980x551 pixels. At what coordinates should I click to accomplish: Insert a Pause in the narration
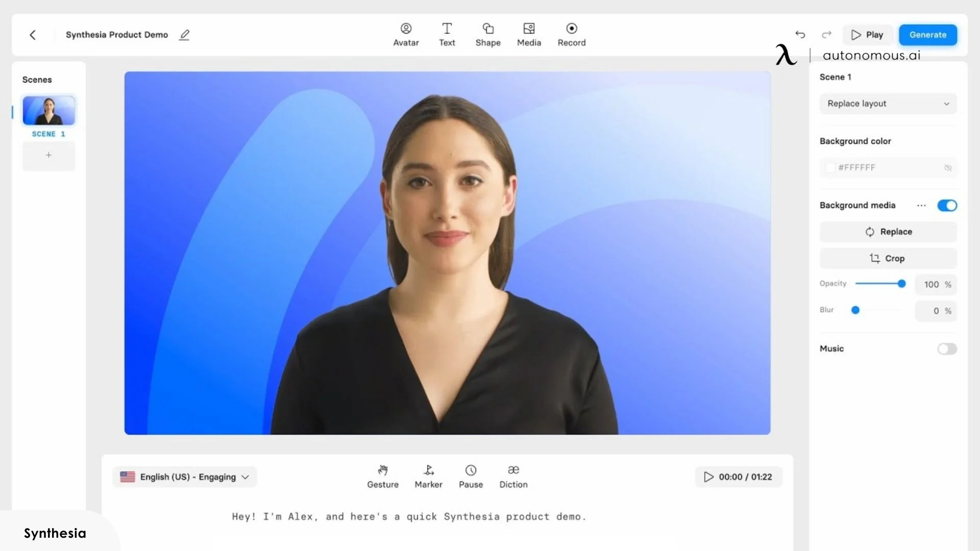pyautogui.click(x=471, y=476)
